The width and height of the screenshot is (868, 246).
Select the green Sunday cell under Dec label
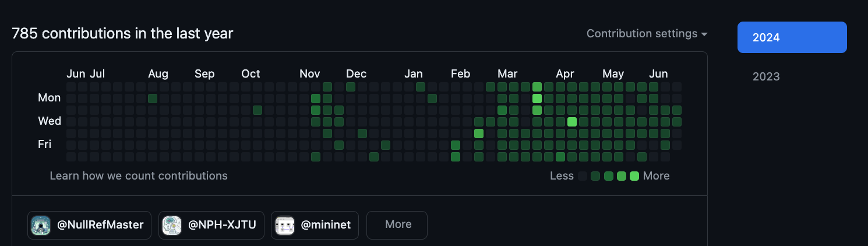click(x=351, y=87)
